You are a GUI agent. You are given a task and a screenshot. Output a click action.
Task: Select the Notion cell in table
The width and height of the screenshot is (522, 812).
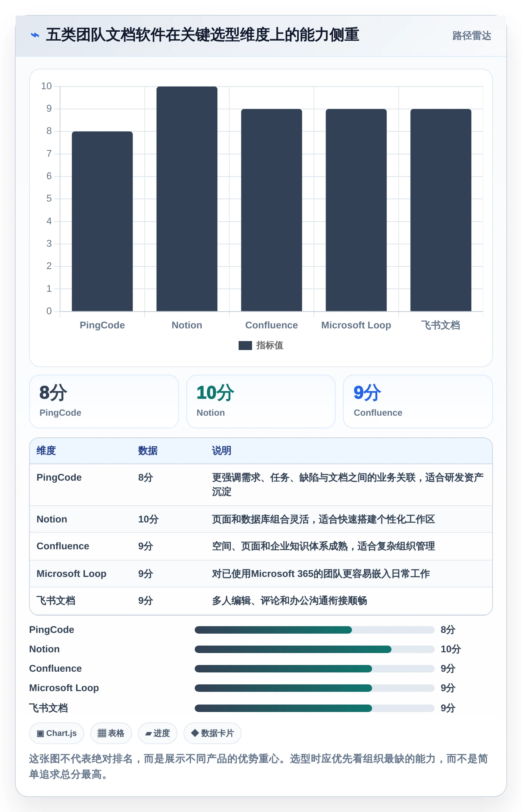click(x=52, y=519)
